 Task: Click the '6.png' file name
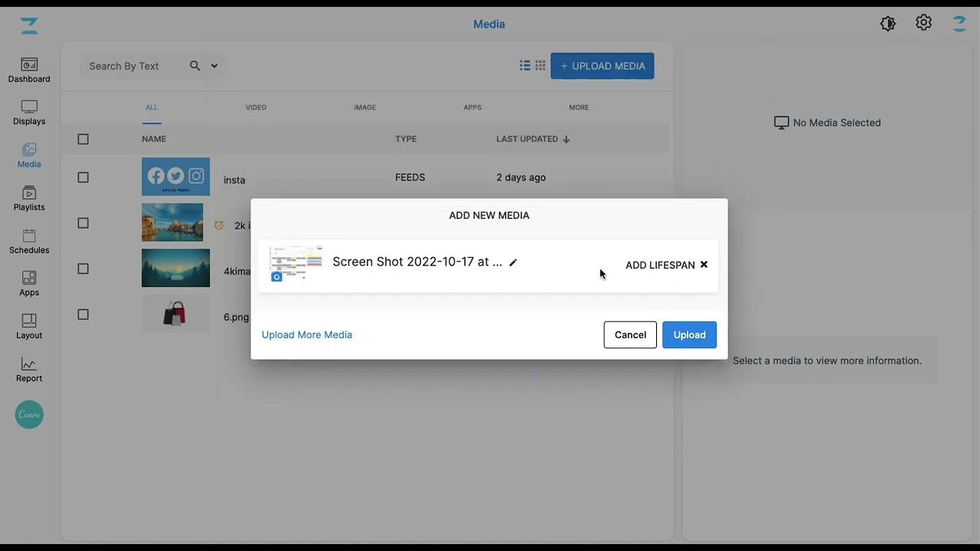(x=236, y=318)
